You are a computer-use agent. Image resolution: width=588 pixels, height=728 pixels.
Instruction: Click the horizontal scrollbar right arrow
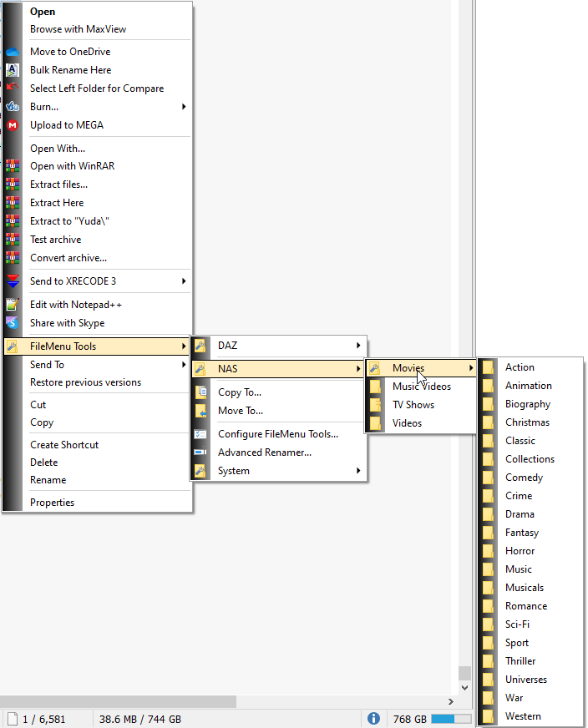[x=450, y=701]
